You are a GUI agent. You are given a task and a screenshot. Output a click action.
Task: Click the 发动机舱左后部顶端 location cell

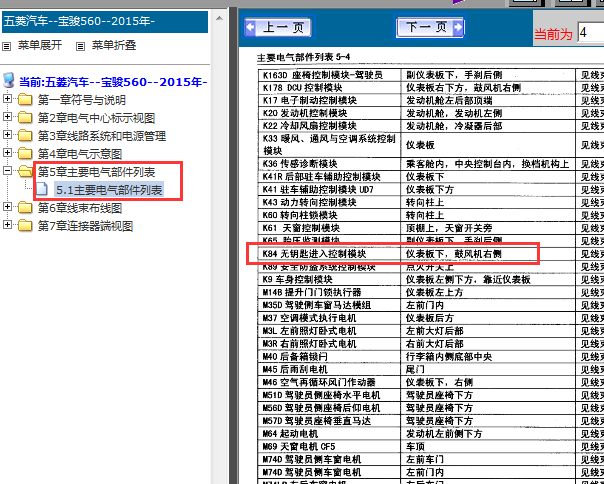[488, 100]
